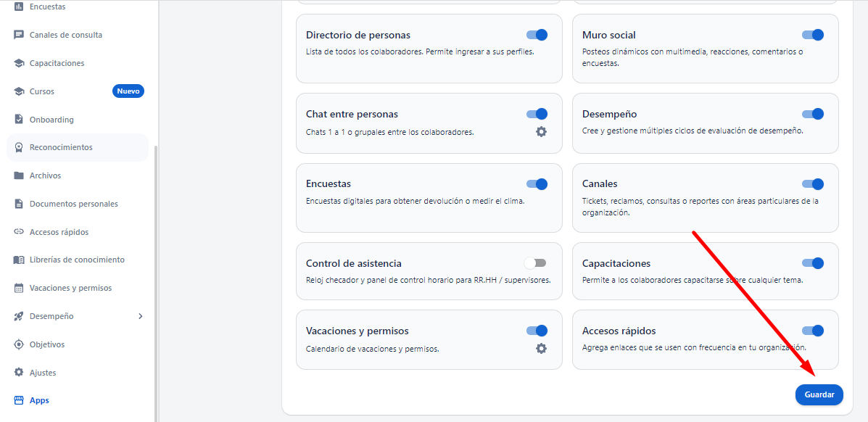Click the Guardar button
The width and height of the screenshot is (868, 422).
coord(819,395)
